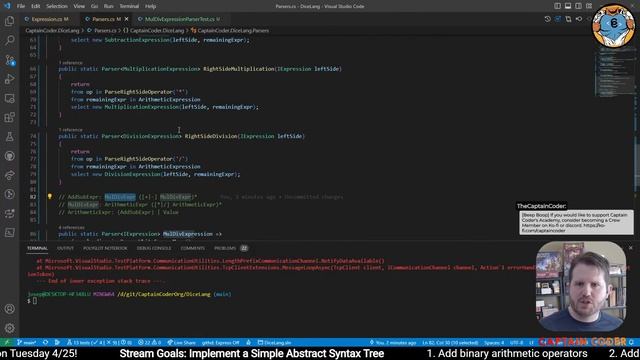Viewport: 640px width, 360px height.
Task: Click the tests count in status bar
Action: tap(99, 342)
